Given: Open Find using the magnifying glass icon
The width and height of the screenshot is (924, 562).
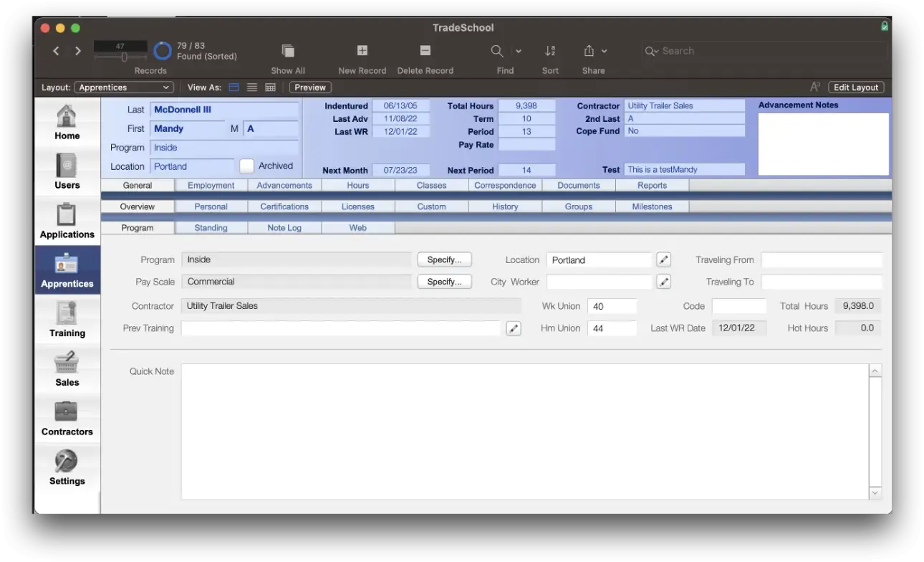Looking at the screenshot, I should click(x=497, y=51).
